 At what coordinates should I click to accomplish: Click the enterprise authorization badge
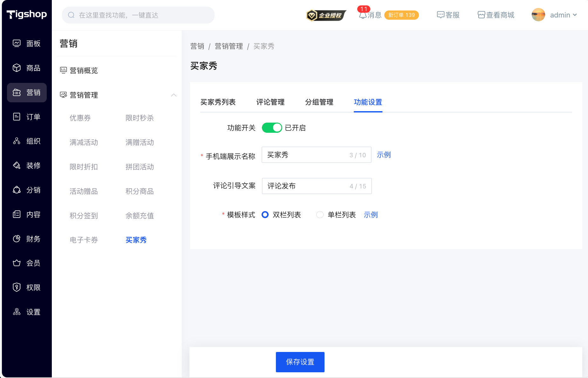click(x=326, y=15)
